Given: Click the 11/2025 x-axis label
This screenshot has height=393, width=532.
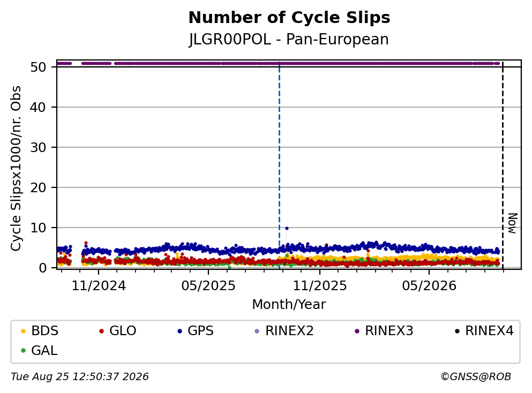Looking at the screenshot, I should click(x=320, y=286).
